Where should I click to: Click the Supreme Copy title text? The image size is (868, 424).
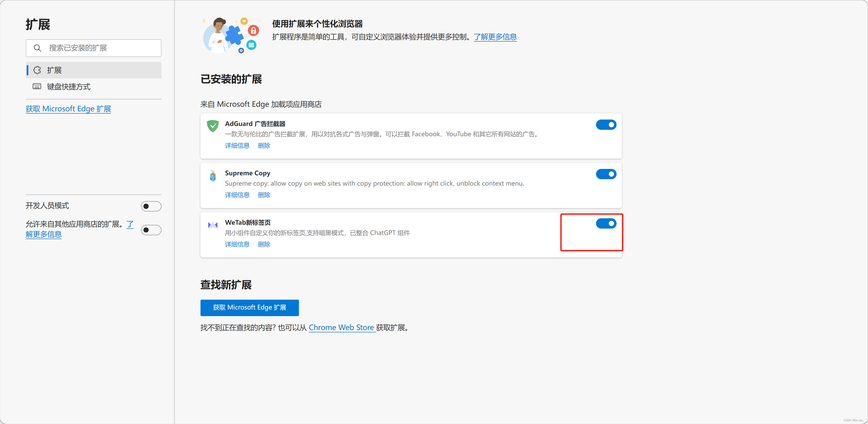point(248,173)
